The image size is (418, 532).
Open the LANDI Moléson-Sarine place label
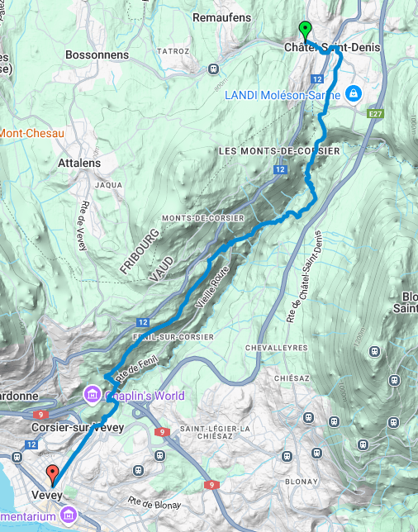click(x=283, y=95)
